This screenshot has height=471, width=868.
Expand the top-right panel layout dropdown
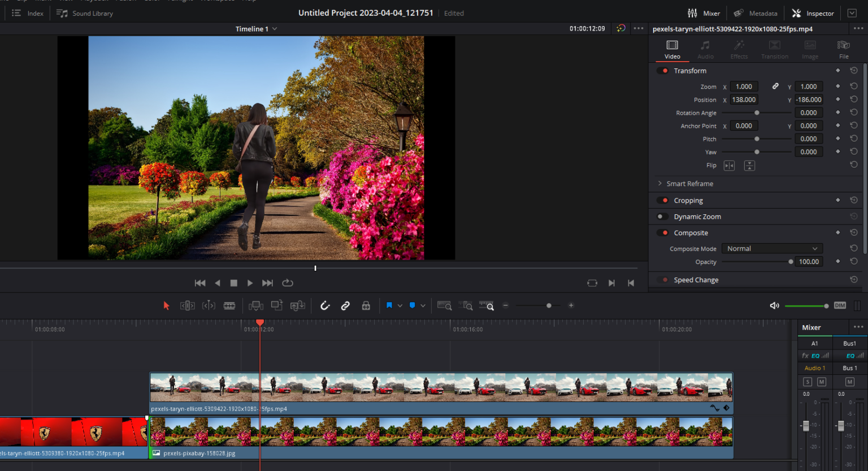[x=852, y=13]
